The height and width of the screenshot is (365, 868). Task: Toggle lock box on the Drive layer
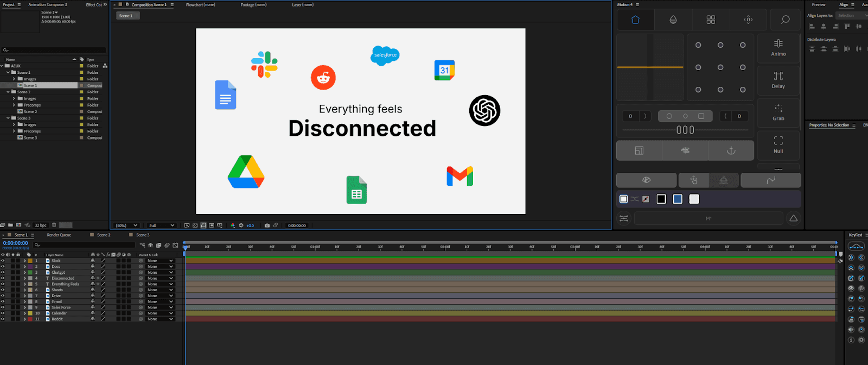(18, 295)
